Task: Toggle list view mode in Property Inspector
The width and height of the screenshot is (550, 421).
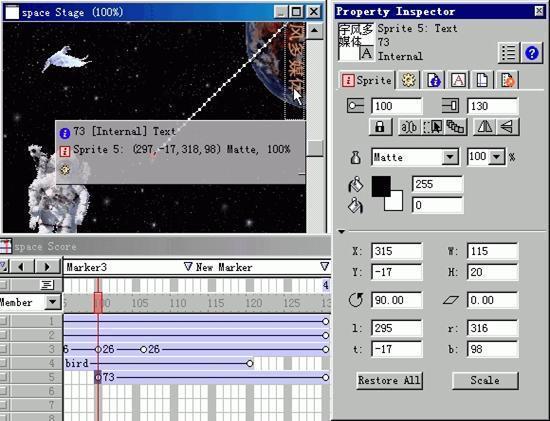Action: [x=508, y=53]
